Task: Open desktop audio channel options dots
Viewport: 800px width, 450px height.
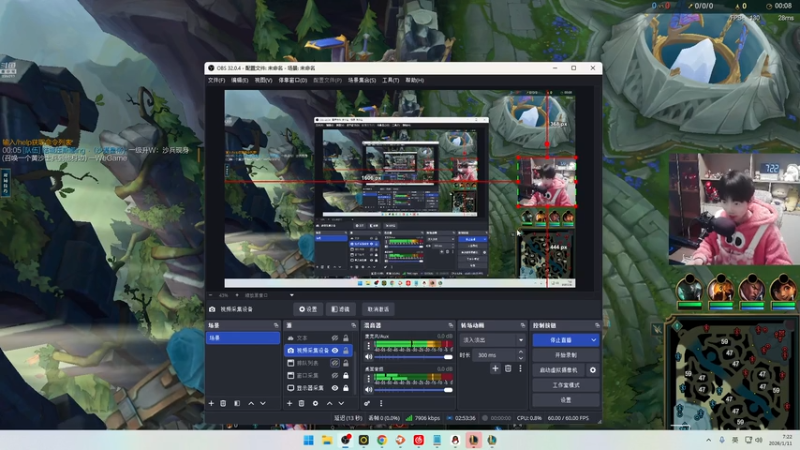Action: click(369, 379)
